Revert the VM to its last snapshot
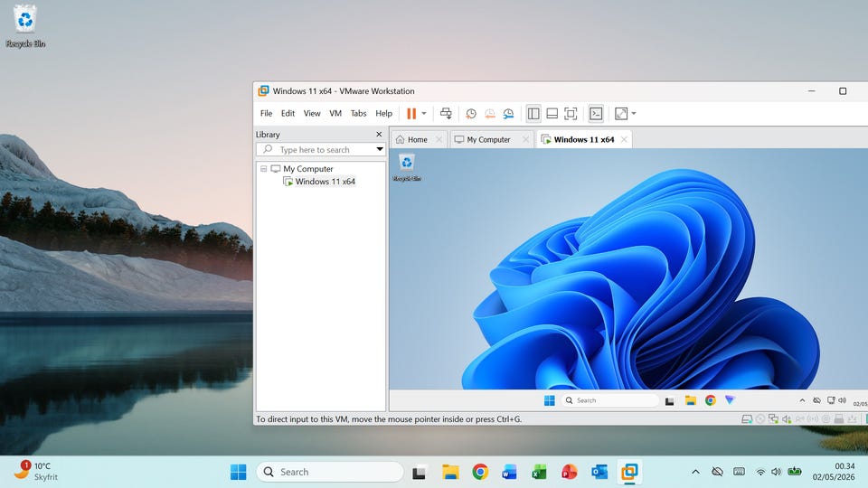Screen dimensions: 868x488 [490, 114]
